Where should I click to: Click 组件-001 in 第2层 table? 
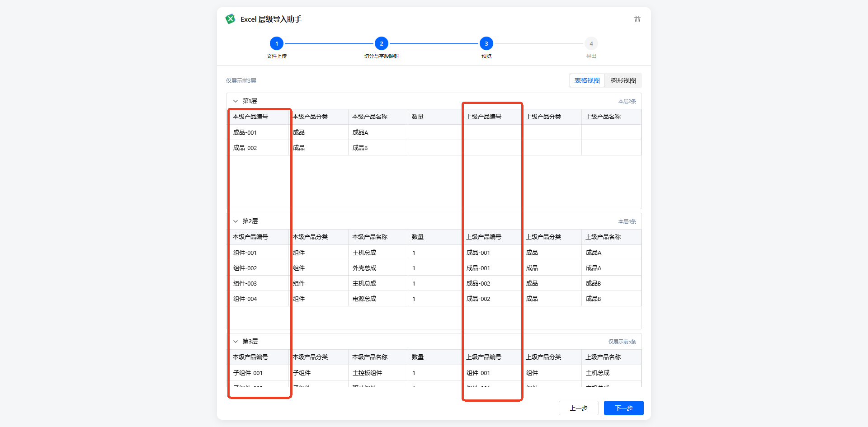click(245, 253)
